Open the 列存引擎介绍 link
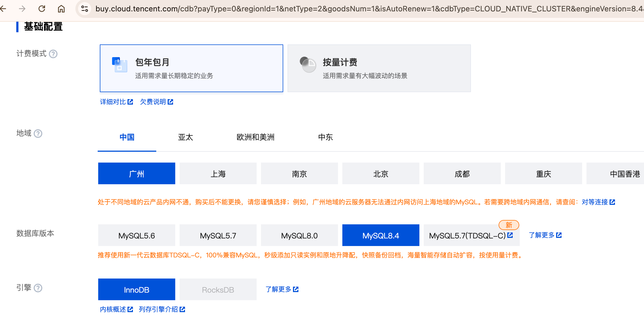Viewport: 644px width, 317px height. 162,309
